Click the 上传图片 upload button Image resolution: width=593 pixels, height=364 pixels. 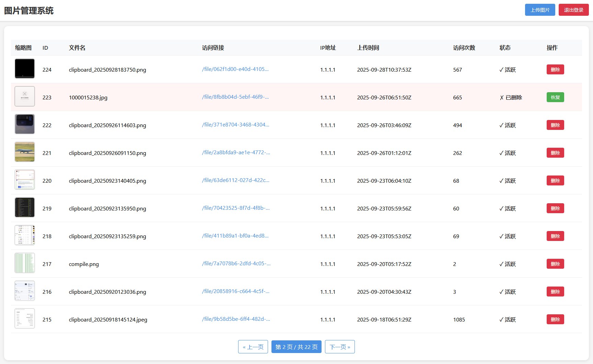tap(540, 10)
